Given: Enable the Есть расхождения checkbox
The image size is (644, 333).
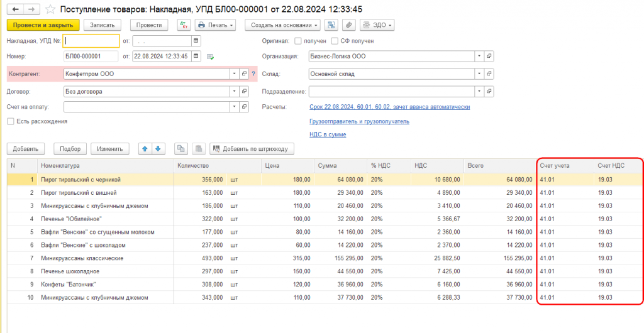Looking at the screenshot, I should pyautogui.click(x=11, y=121).
